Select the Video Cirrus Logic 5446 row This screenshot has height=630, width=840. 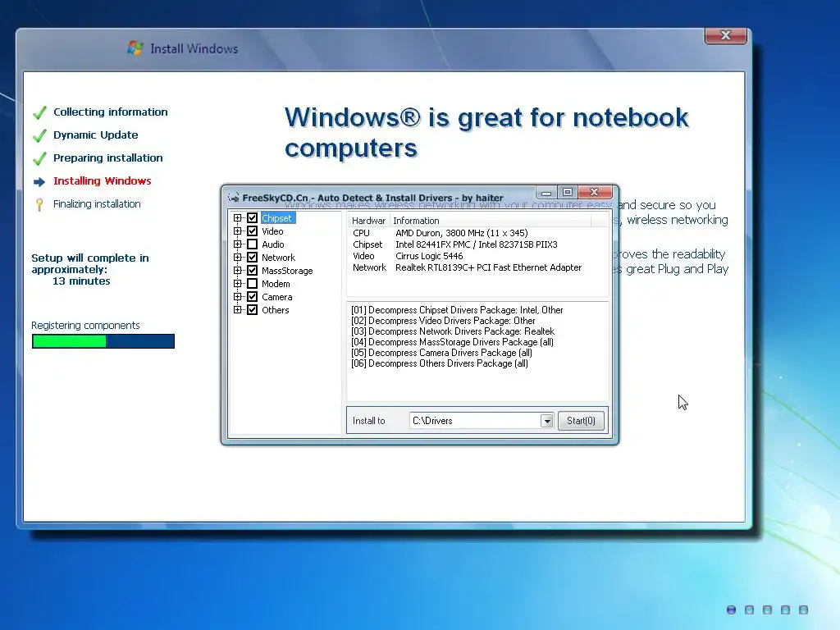point(478,256)
